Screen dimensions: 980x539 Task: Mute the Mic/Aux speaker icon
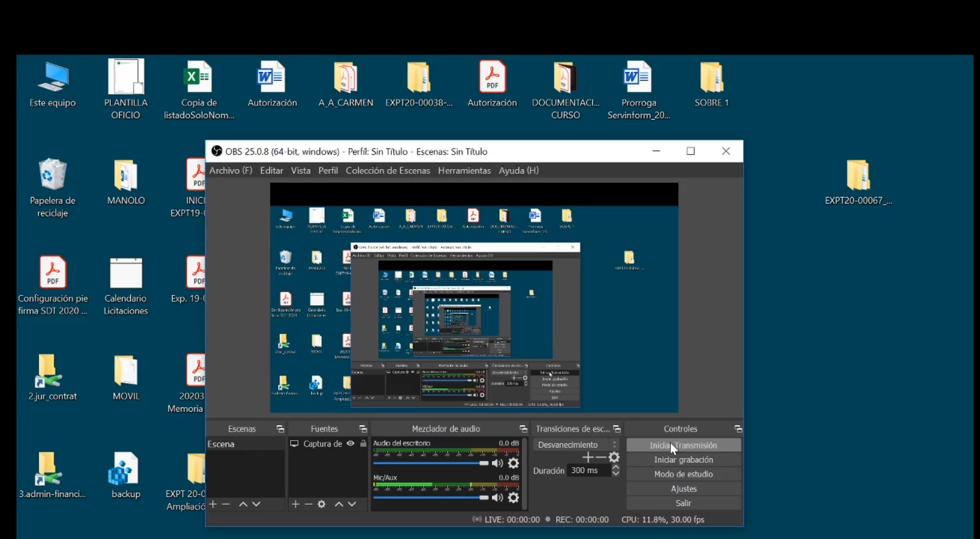tap(498, 498)
